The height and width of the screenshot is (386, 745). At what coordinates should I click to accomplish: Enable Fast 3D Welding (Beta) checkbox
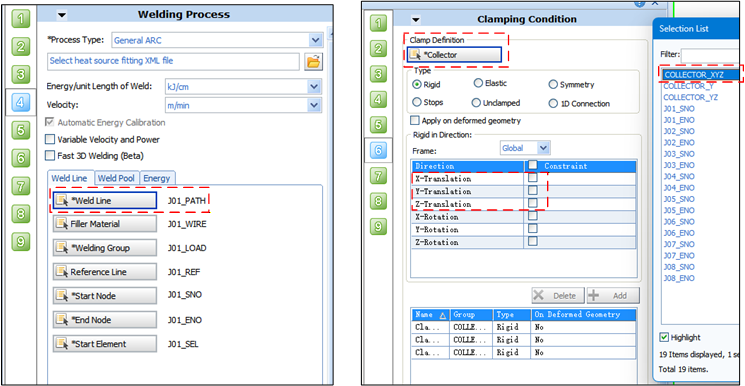(x=49, y=155)
